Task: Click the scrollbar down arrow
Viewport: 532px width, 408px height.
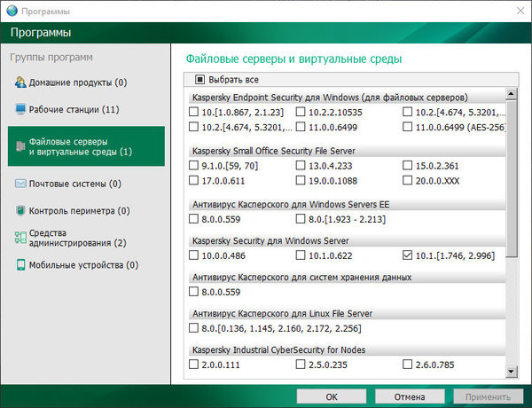Action: 512,372
